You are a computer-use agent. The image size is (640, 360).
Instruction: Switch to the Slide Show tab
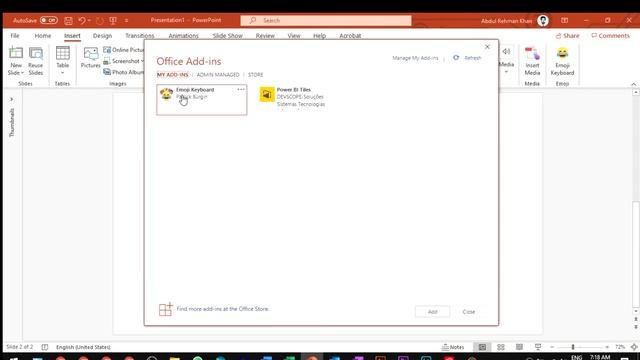point(227,36)
